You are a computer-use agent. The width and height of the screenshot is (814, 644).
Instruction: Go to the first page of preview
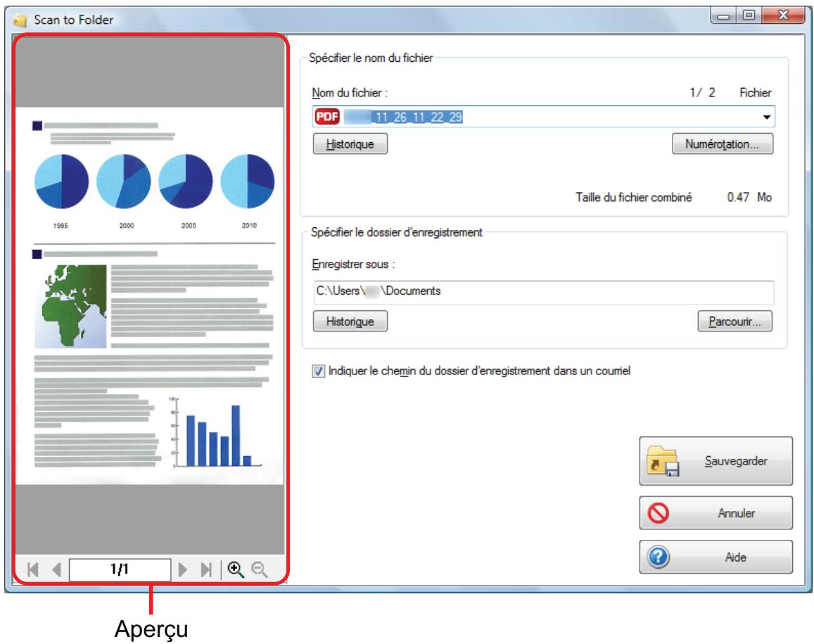(x=33, y=569)
